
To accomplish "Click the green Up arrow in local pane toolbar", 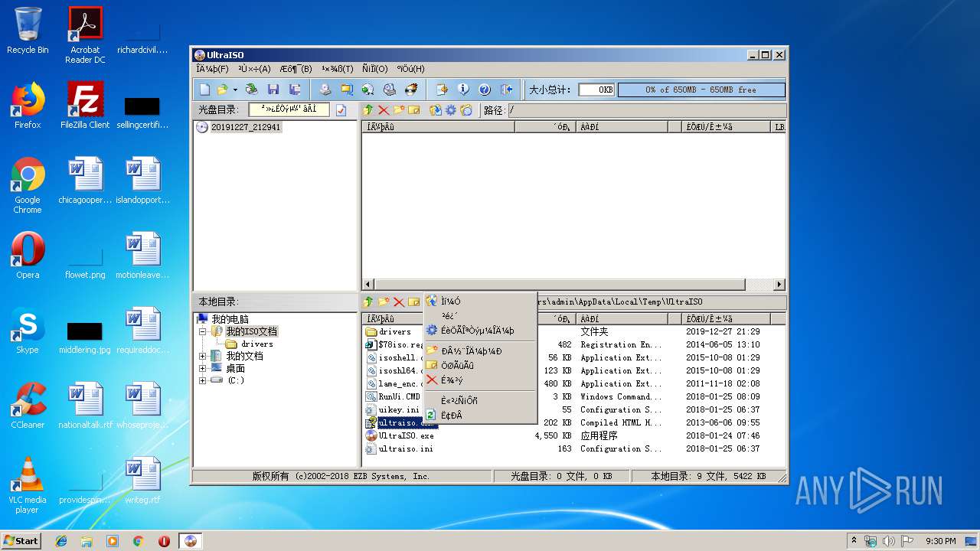I will click(x=368, y=302).
